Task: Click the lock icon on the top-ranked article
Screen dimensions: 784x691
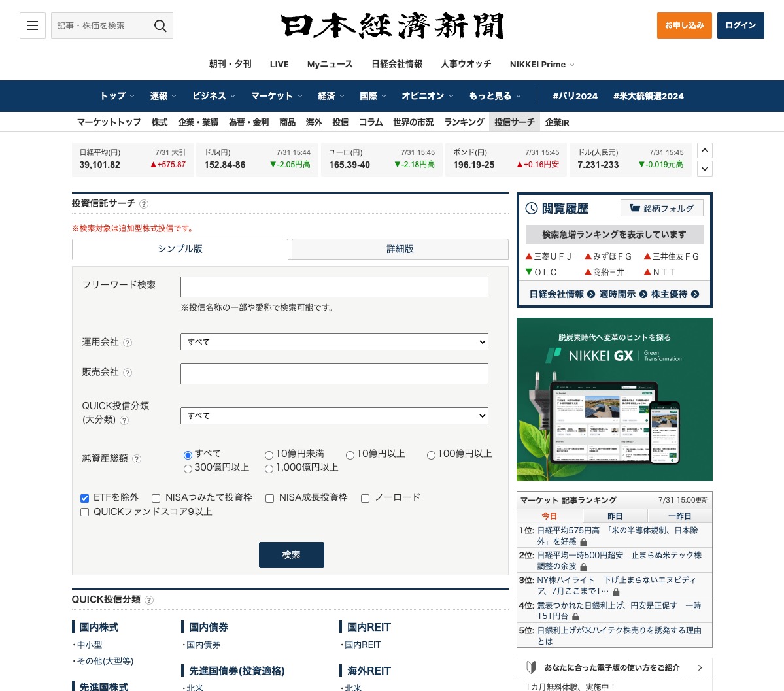Action: point(583,541)
